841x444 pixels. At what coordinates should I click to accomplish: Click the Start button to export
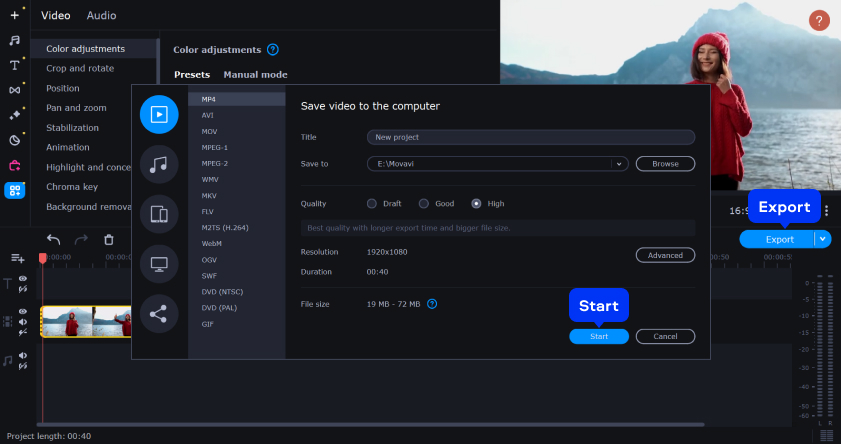tap(599, 337)
